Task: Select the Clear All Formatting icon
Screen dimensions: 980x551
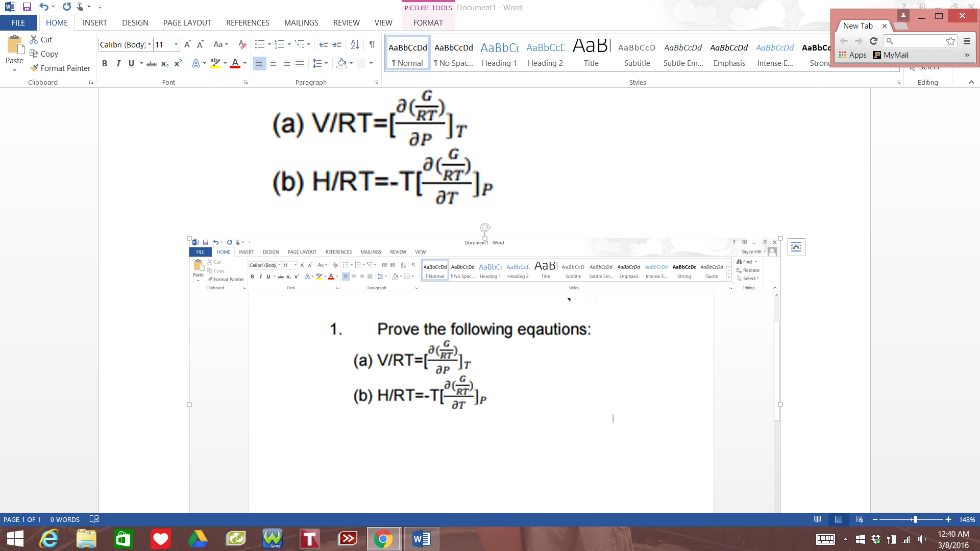Action: coord(242,45)
